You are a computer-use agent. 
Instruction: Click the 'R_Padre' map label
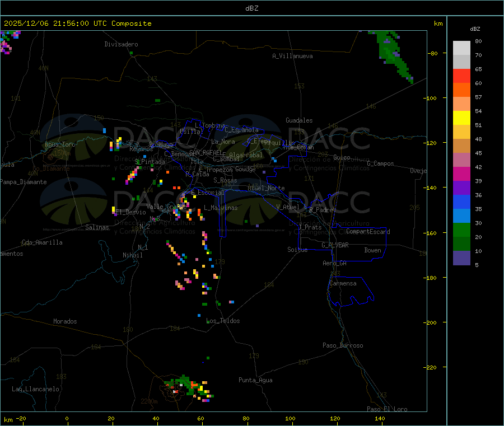[x=321, y=210]
